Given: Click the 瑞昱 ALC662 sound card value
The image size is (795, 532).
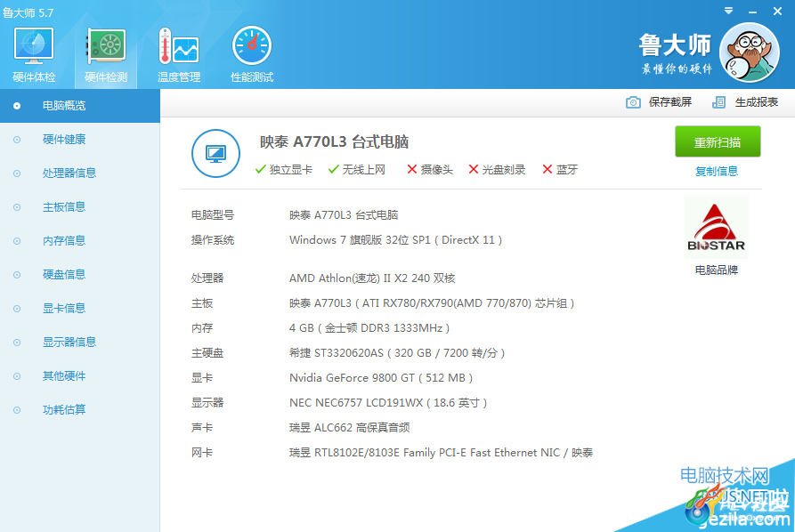Looking at the screenshot, I should (349, 428).
